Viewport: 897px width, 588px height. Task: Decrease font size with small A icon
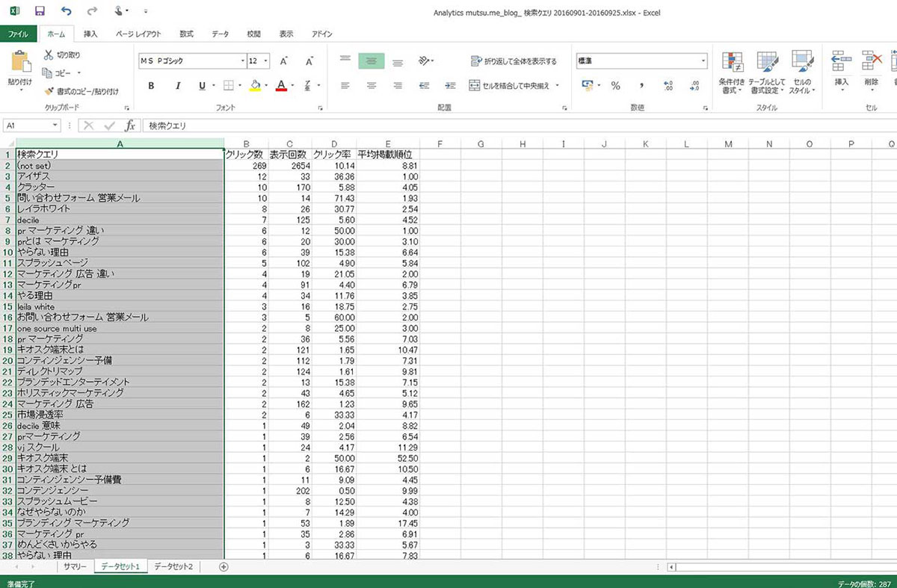click(309, 61)
